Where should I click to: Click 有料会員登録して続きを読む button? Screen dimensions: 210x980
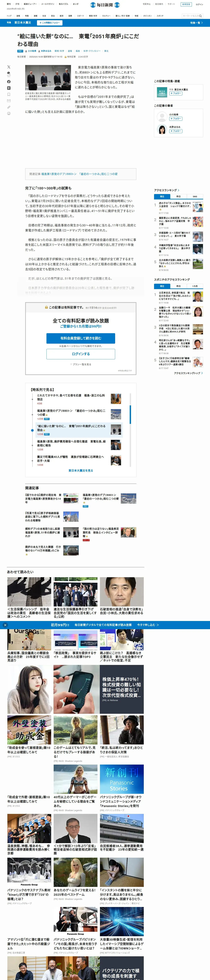[x=81, y=338]
